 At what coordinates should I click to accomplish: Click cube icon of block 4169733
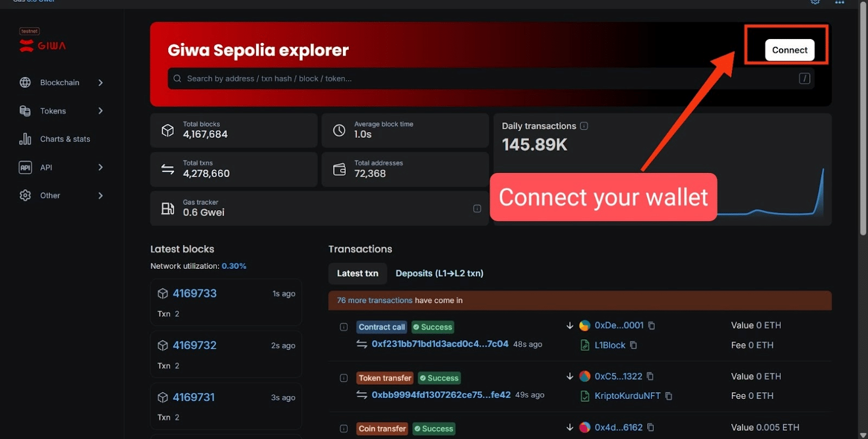tap(163, 293)
